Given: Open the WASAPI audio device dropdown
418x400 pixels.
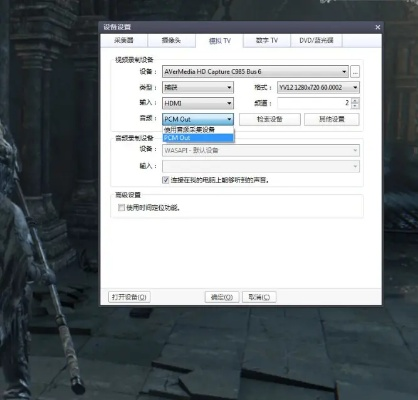Looking at the screenshot, I should point(261,151).
